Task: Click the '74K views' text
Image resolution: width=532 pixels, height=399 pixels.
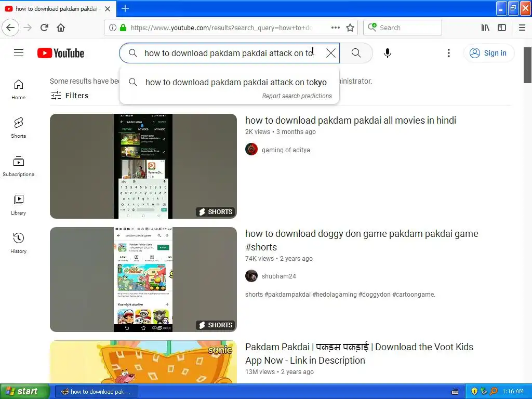Action: click(259, 259)
